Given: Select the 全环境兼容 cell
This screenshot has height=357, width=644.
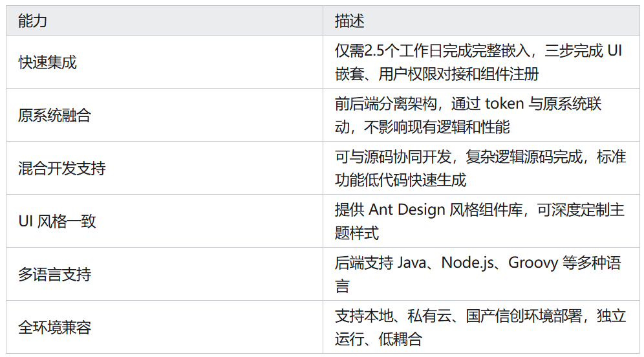Looking at the screenshot, I should 164,327.
